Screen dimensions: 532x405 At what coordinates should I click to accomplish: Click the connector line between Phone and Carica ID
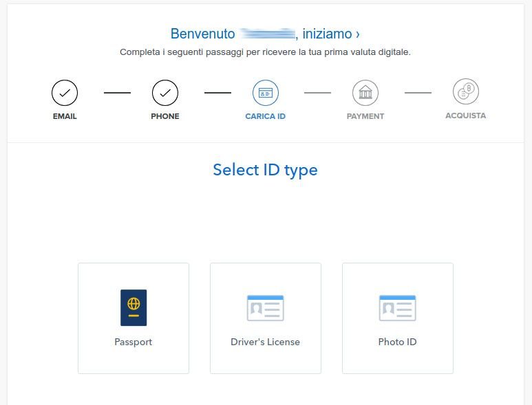click(217, 92)
